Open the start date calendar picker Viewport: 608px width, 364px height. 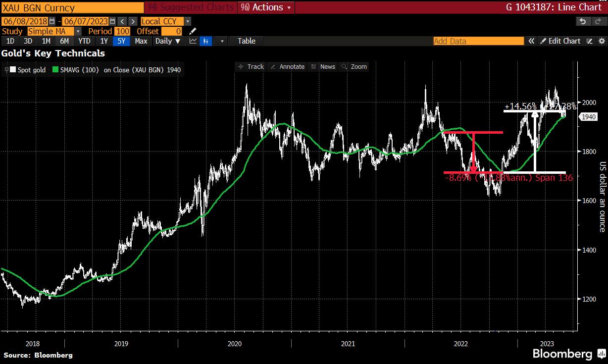coord(52,21)
